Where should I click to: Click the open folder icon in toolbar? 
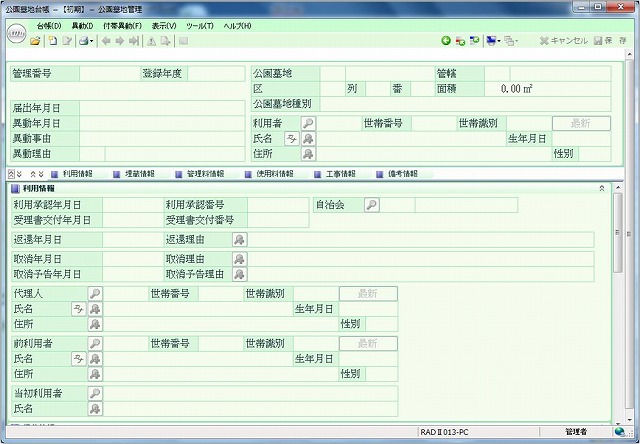coord(35,41)
